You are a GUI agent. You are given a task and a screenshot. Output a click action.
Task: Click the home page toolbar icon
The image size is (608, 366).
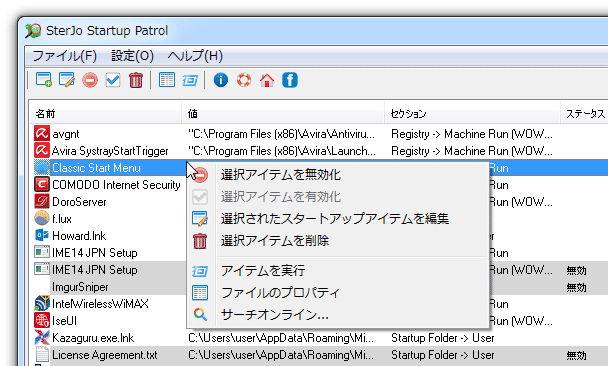coord(267,80)
